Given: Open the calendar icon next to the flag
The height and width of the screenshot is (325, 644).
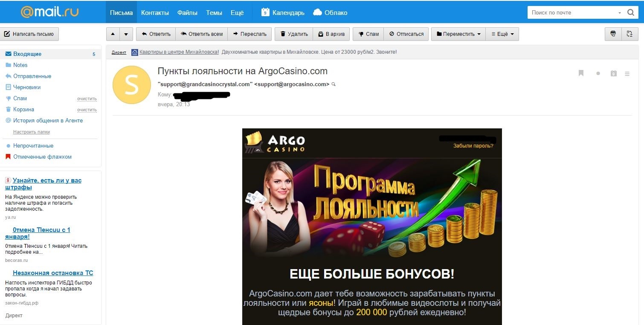Looking at the screenshot, I should tap(613, 73).
